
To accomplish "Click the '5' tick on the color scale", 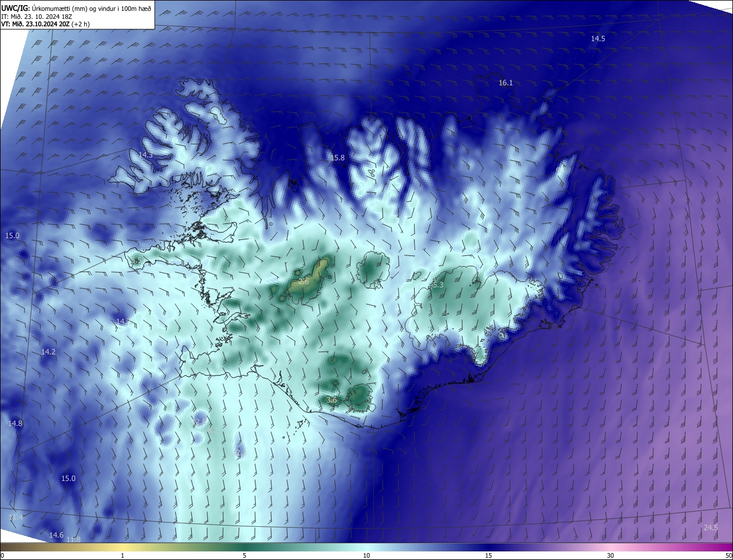I will [245, 556].
